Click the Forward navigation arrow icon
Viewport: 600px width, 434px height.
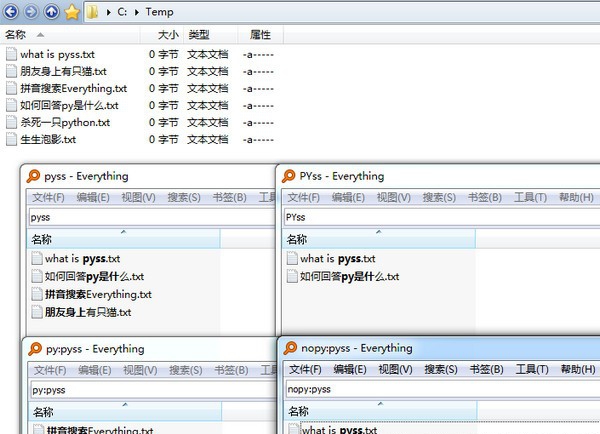pos(31,12)
